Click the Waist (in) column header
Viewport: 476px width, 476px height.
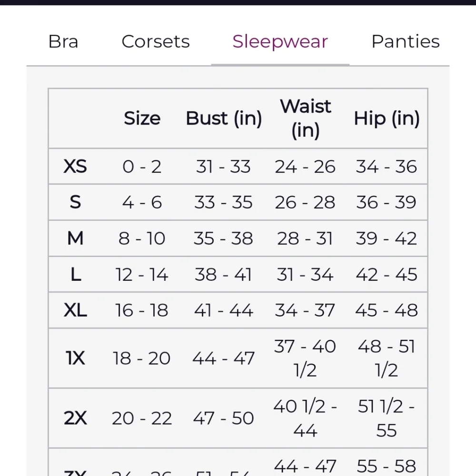306,119
